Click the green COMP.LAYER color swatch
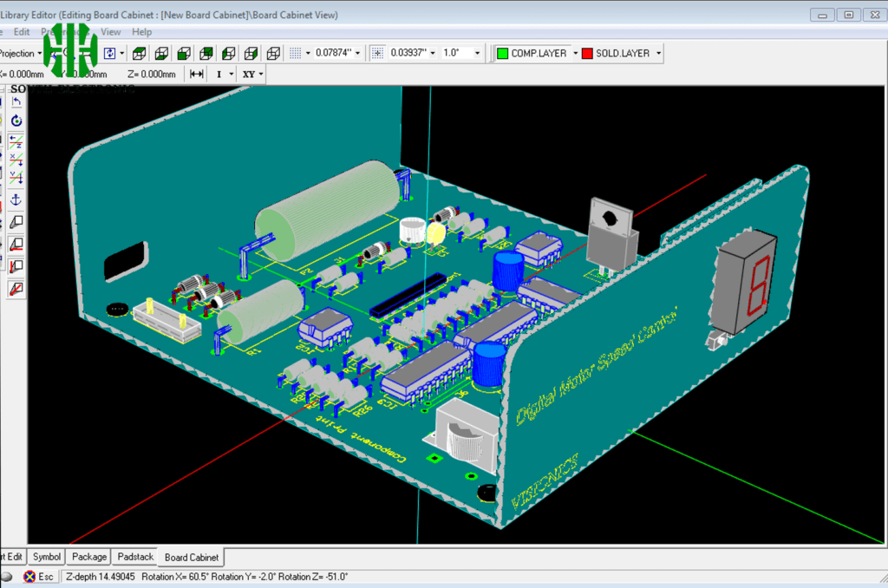Screen dimensions: 888x588 [x=501, y=53]
